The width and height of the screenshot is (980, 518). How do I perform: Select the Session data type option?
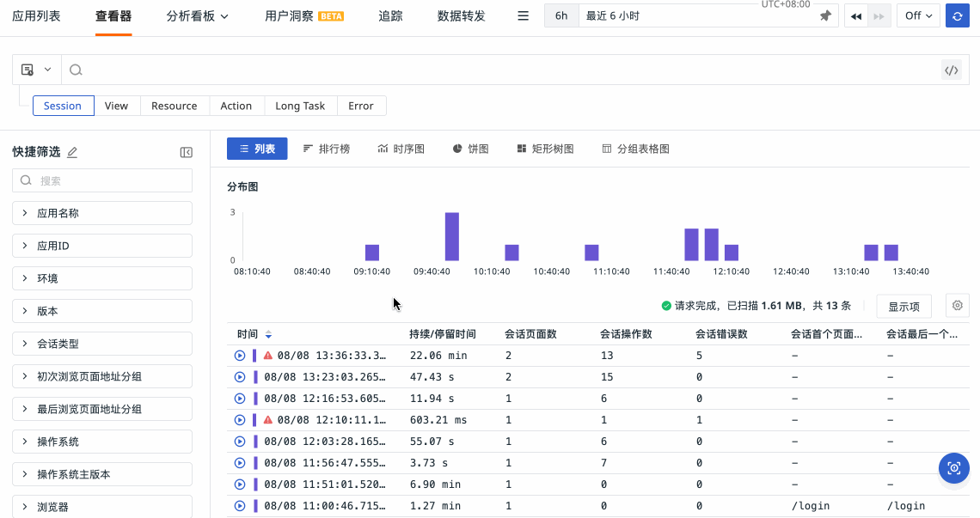pos(63,106)
